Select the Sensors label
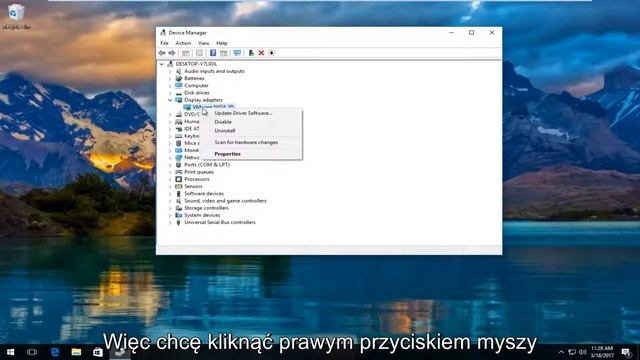The height and width of the screenshot is (360, 640). coord(193,187)
